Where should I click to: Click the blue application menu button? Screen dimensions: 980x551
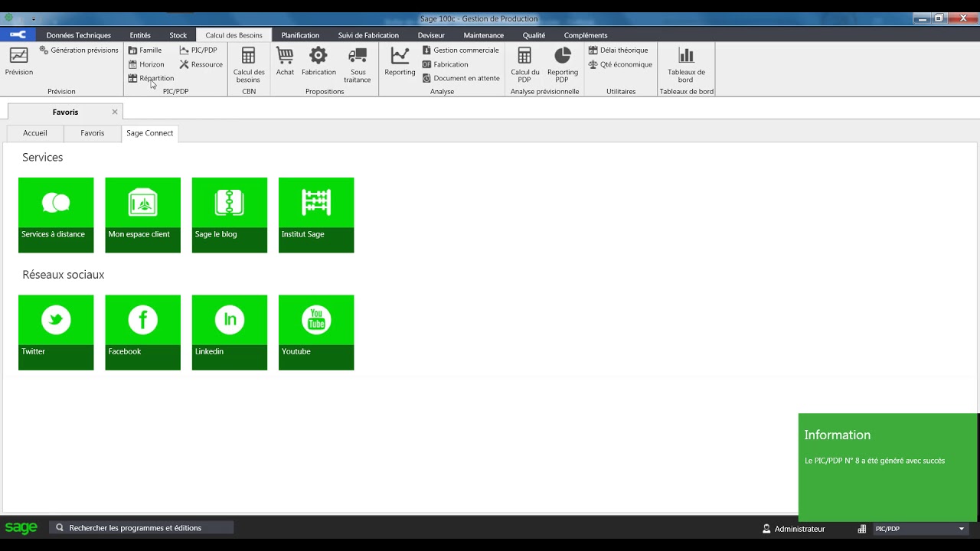point(17,34)
